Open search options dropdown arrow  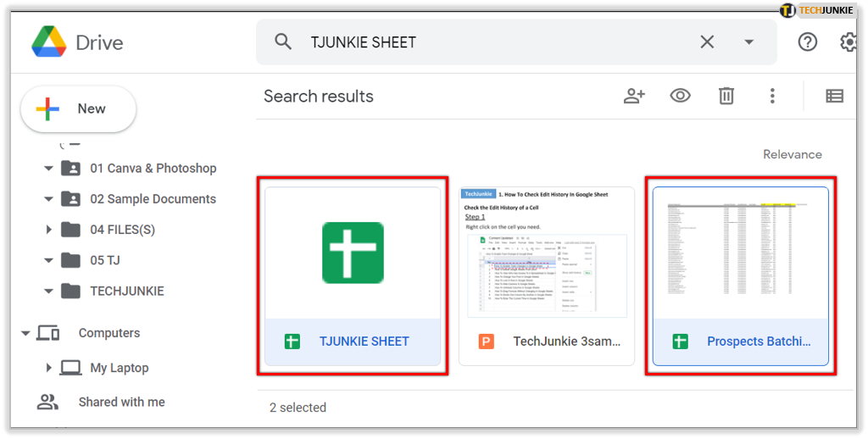coord(749,42)
